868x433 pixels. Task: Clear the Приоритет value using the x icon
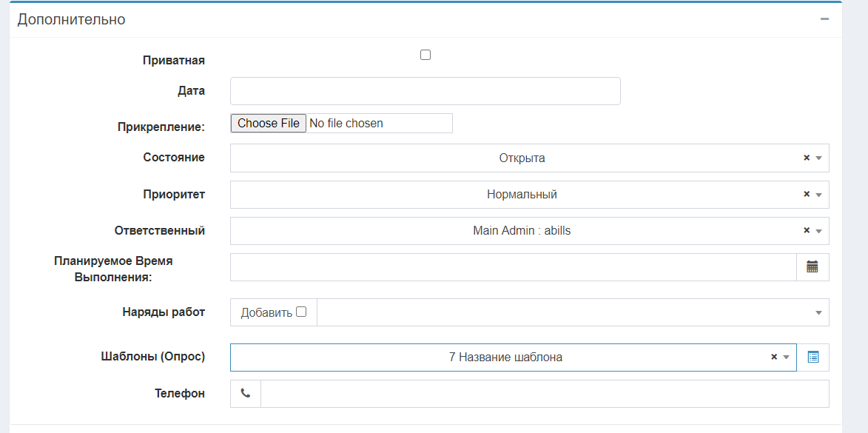(x=807, y=195)
